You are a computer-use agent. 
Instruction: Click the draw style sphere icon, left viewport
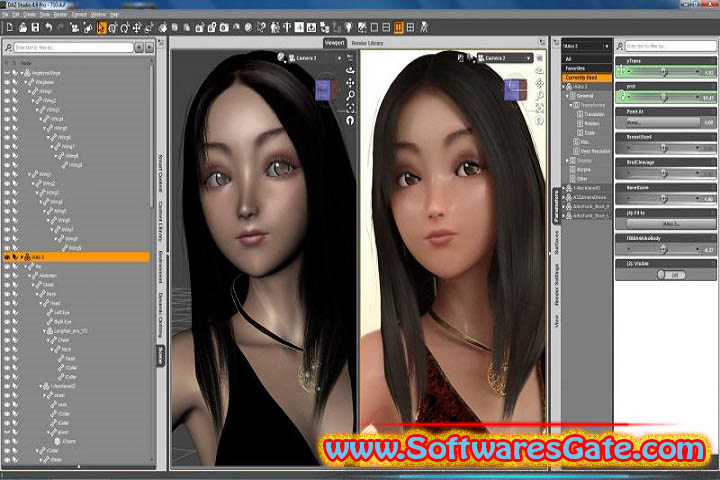(281, 57)
